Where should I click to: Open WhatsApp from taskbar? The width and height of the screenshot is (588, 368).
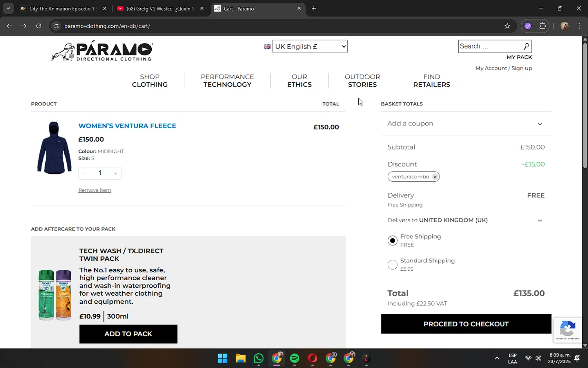click(259, 359)
